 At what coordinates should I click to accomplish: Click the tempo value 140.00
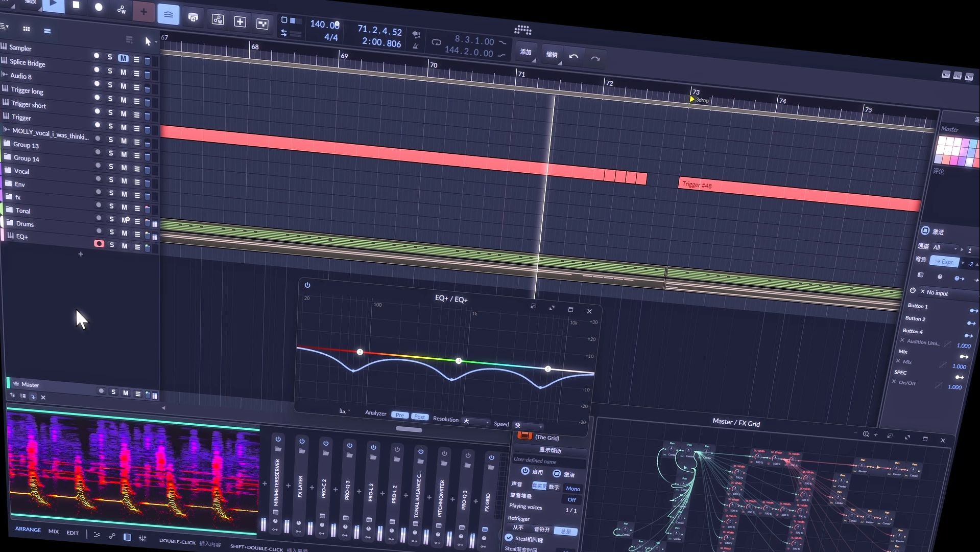324,24
